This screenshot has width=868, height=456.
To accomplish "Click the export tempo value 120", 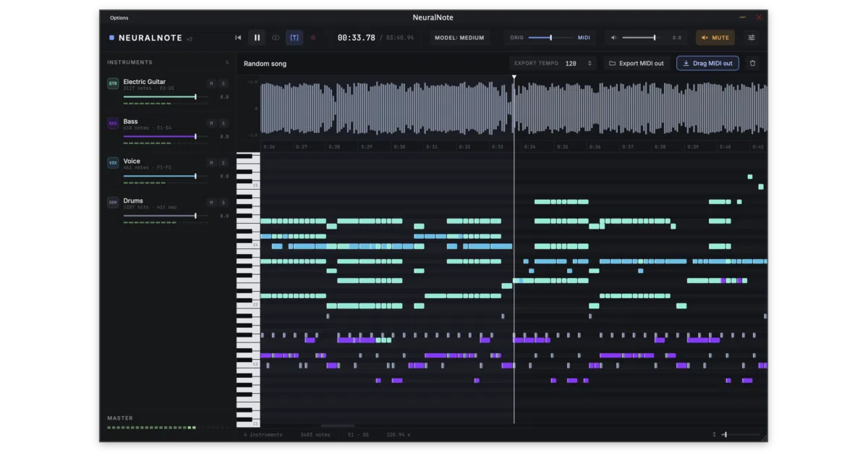I will click(x=571, y=64).
